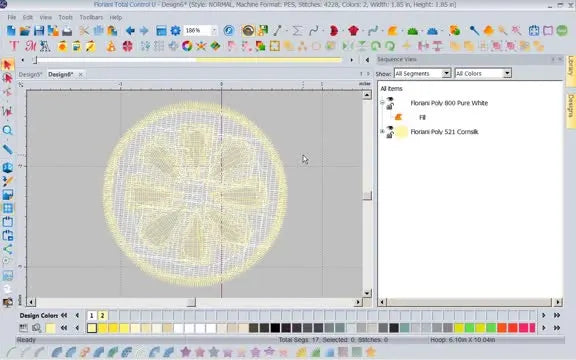This screenshot has width=576, height=360.
Task: Click the Redo blue right arrow
Action: coord(144,31)
